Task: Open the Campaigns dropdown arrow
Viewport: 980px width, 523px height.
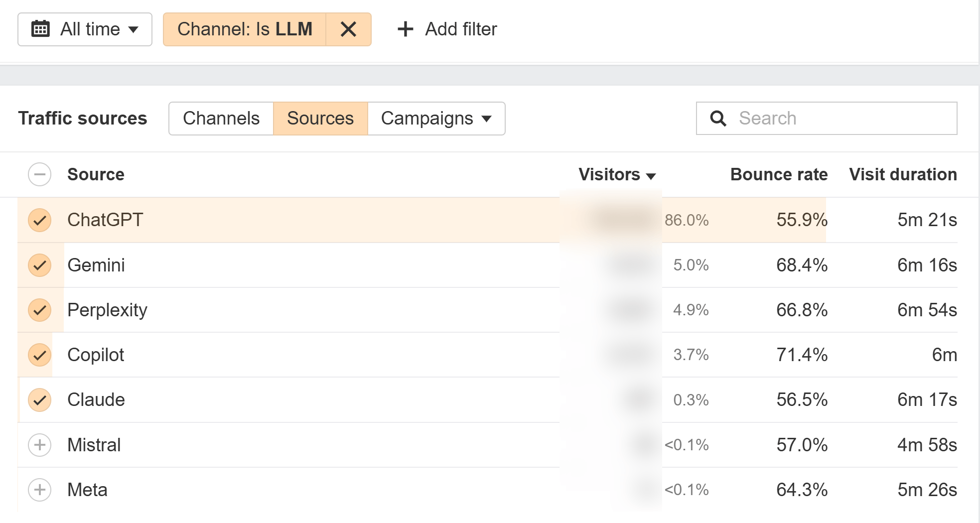Action: [486, 119]
